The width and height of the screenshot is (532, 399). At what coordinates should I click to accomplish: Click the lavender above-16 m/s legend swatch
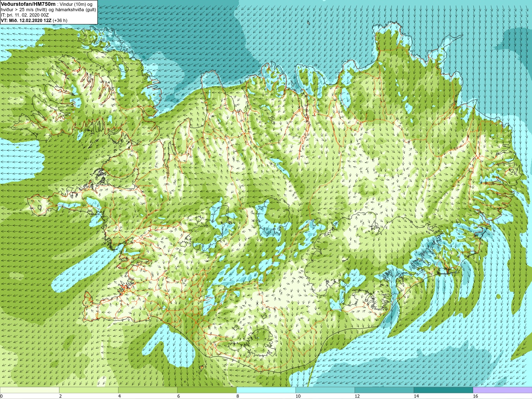502,390
